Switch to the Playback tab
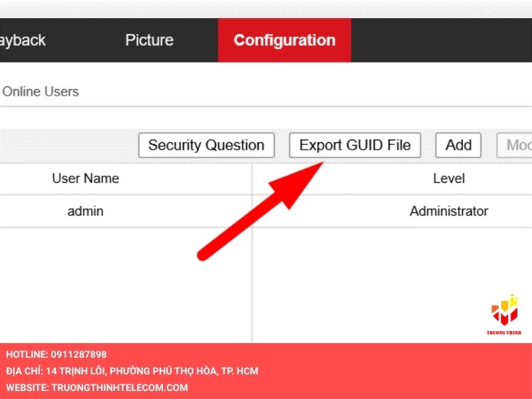532x399 pixels. click(x=23, y=40)
